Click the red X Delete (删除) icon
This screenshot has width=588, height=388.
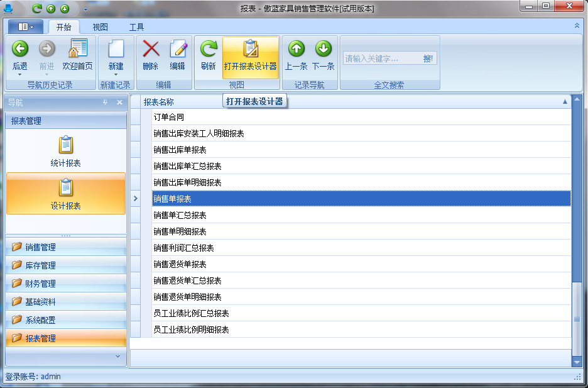151,49
